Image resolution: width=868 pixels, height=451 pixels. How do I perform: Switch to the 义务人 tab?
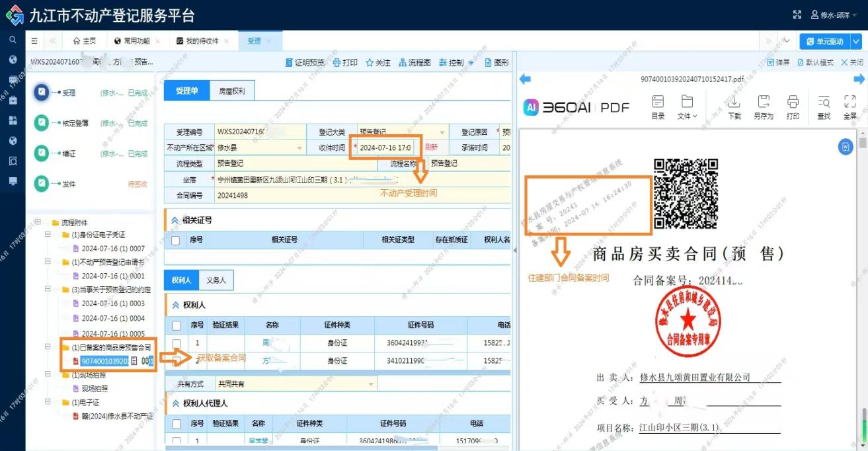pos(216,280)
